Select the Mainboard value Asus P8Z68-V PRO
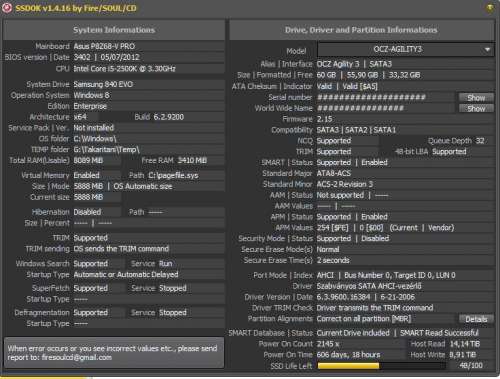500x379 pixels. tap(104, 46)
